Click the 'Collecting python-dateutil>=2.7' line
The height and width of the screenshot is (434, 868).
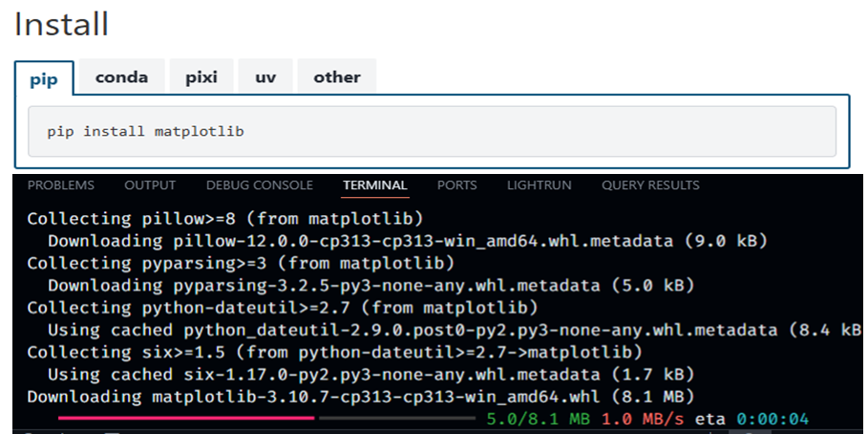283,308
